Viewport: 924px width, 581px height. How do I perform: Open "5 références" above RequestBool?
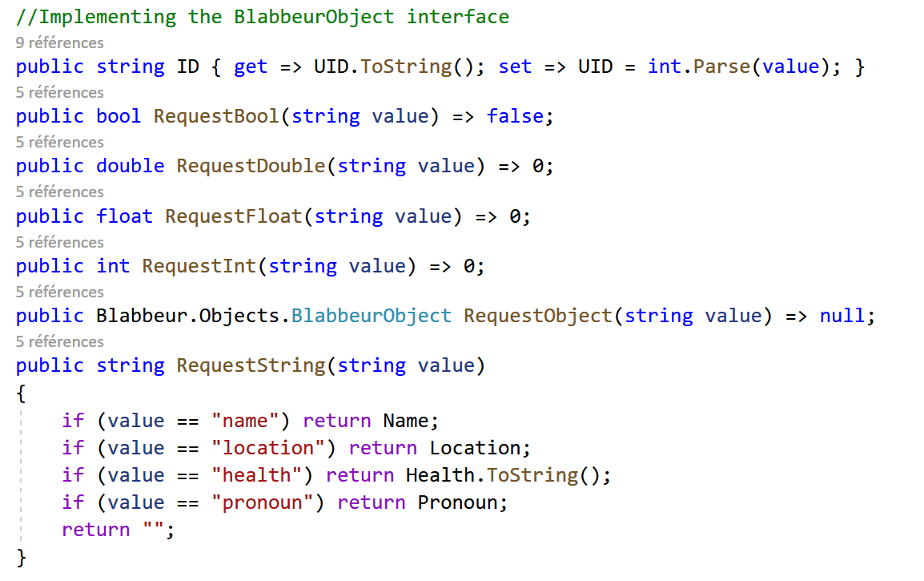coord(59,92)
